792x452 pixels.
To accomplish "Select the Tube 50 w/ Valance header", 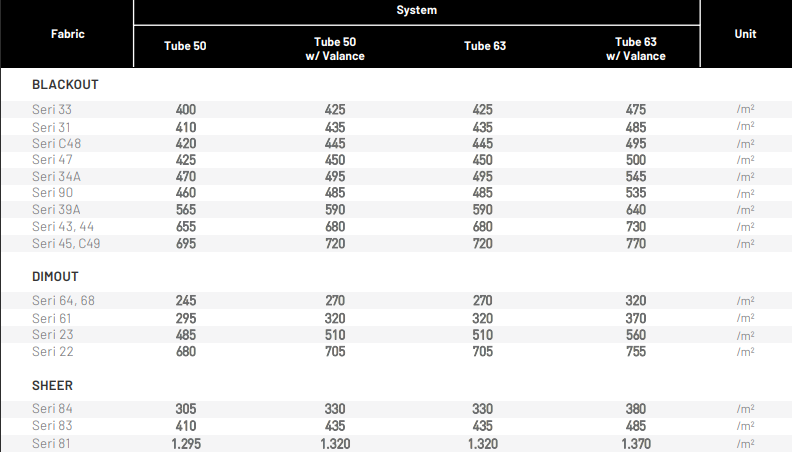I will coord(335,49).
